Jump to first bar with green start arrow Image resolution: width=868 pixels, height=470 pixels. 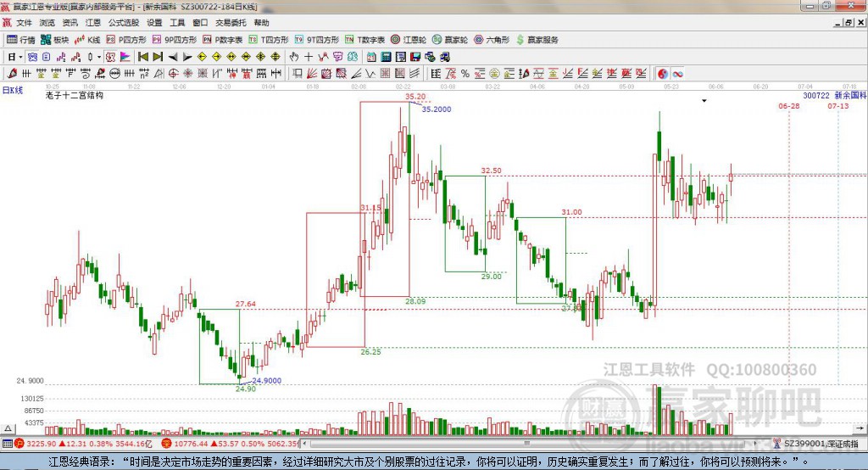[143, 57]
